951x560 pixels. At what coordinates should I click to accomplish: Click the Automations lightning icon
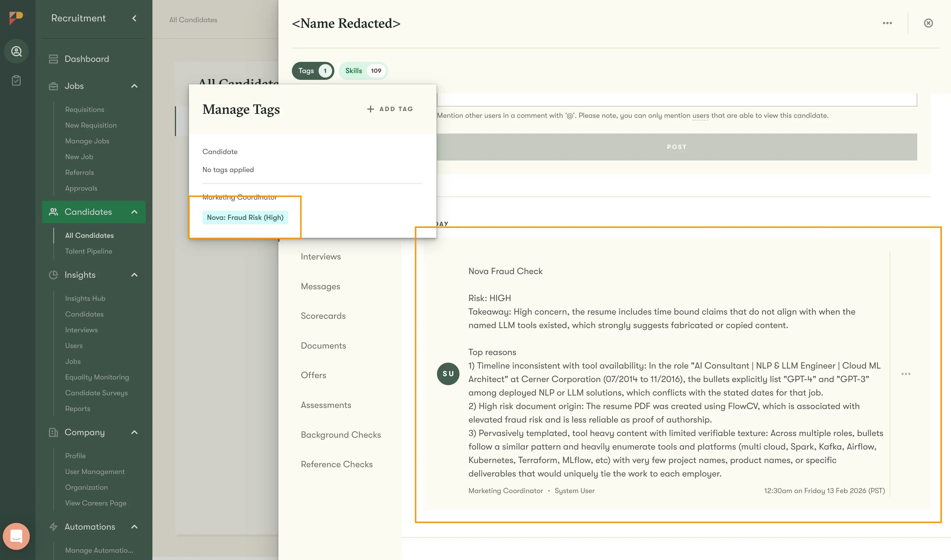(x=53, y=527)
